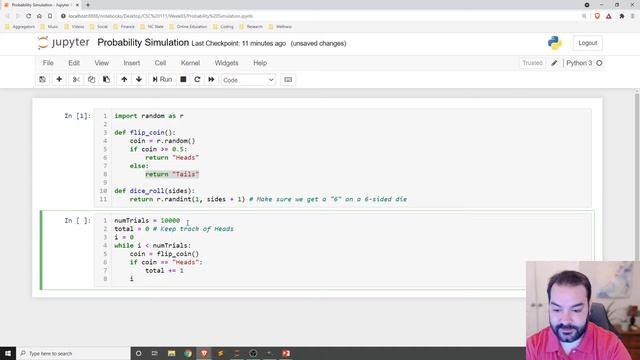Open Task View in taskbar
The image size is (640, 360).
tap(155, 353)
